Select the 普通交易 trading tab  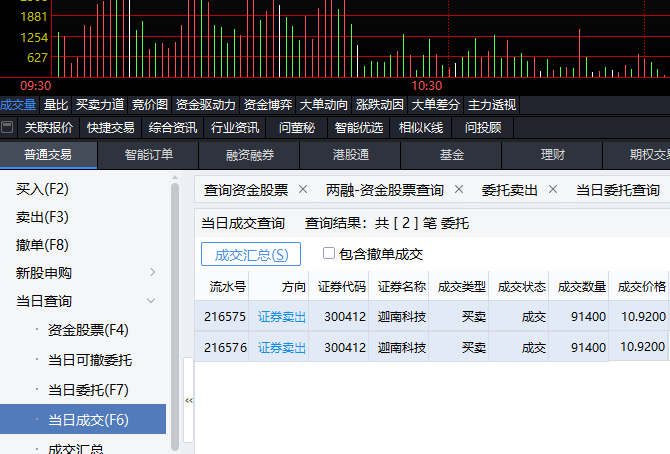pyautogui.click(x=48, y=155)
